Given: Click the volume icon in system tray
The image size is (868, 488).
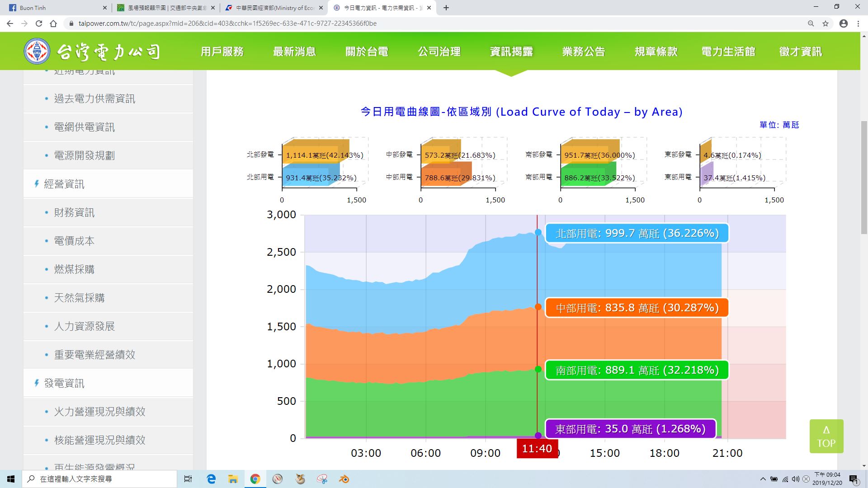Looking at the screenshot, I should (x=796, y=479).
